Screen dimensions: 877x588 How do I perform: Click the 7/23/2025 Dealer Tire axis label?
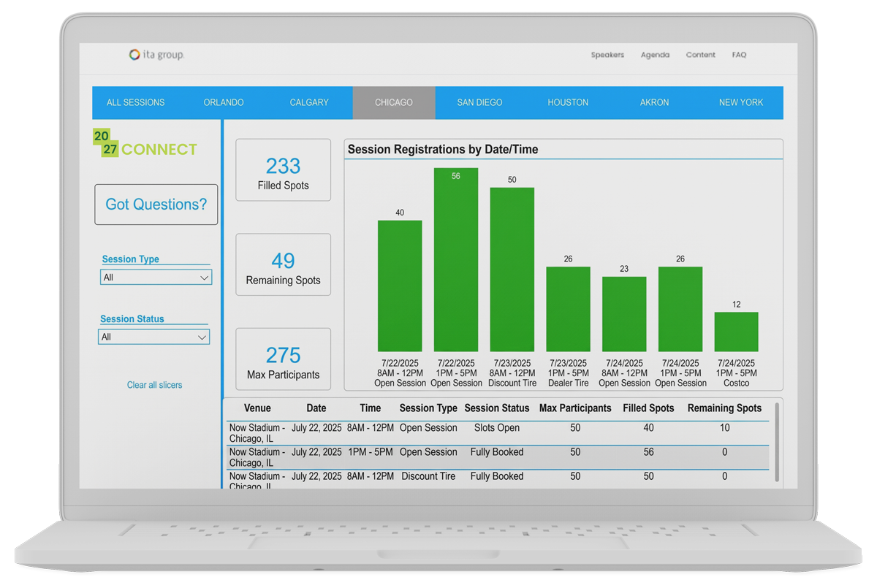[x=568, y=373]
